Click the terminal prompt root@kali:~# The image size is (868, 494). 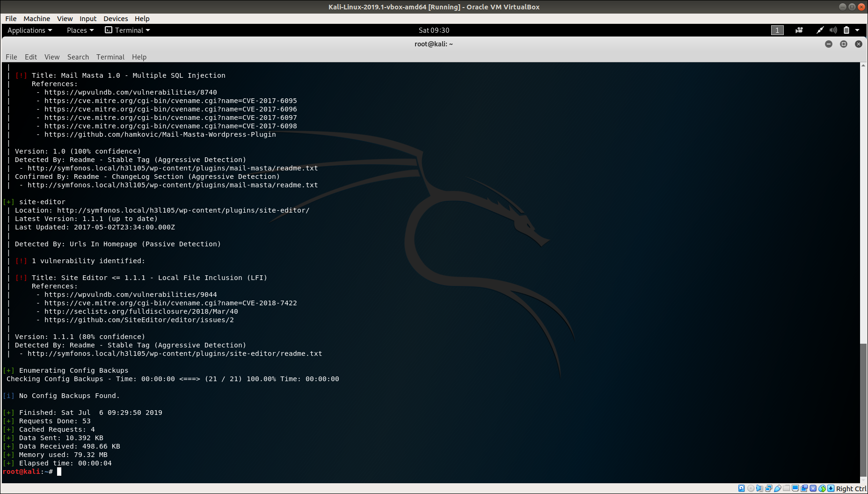[28, 472]
